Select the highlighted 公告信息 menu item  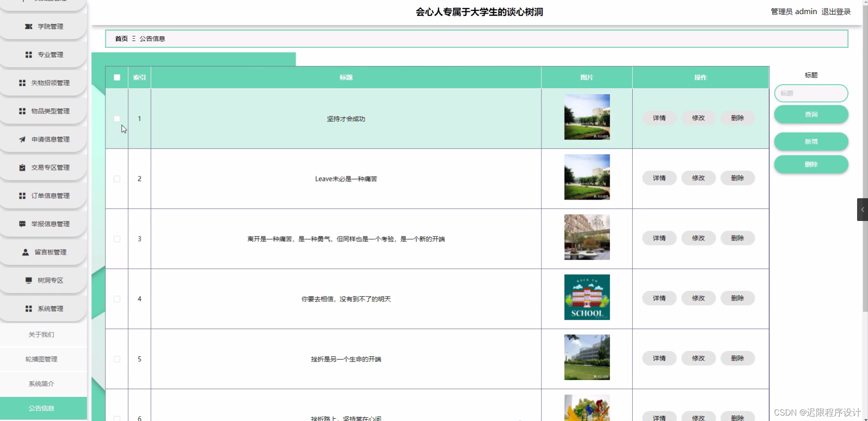point(43,408)
